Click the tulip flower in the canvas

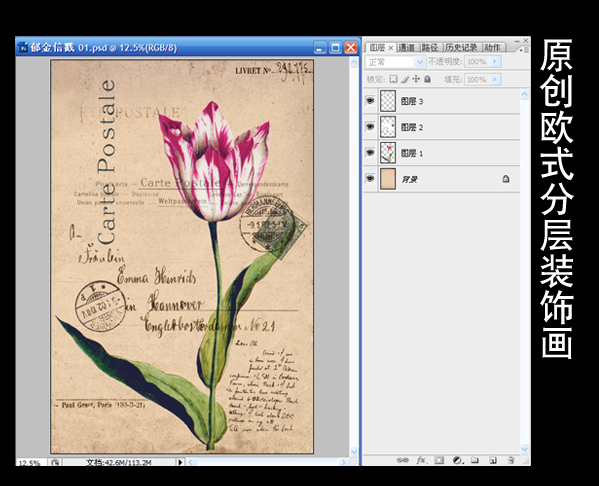214,162
